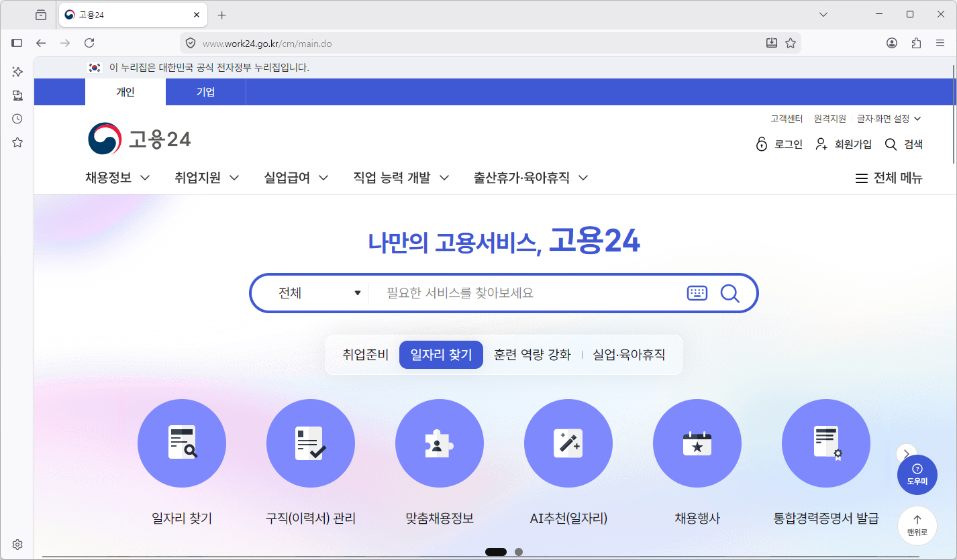Screen dimensions: 957x560
Task: Click site security shield icon in address bar
Action: 191,43
